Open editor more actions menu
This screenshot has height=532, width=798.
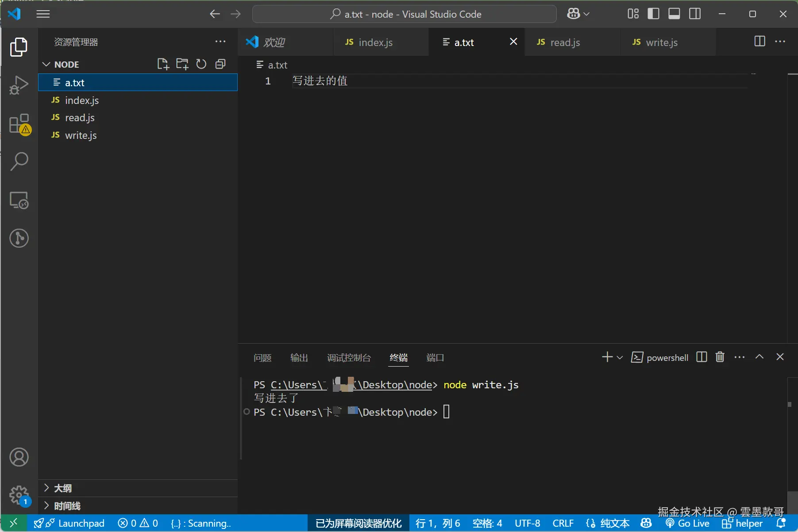[780, 42]
